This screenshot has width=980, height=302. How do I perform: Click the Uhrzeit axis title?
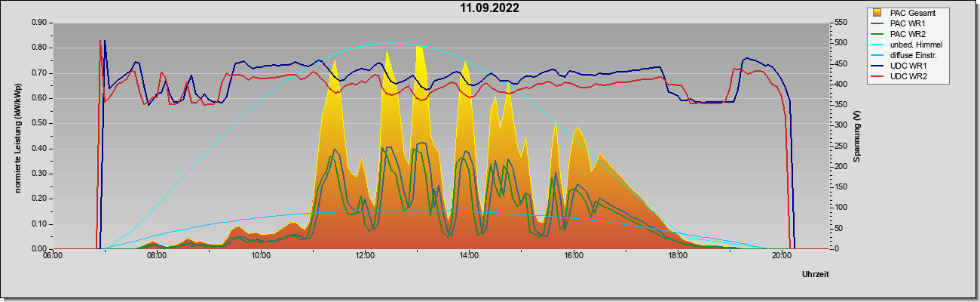coord(816,275)
